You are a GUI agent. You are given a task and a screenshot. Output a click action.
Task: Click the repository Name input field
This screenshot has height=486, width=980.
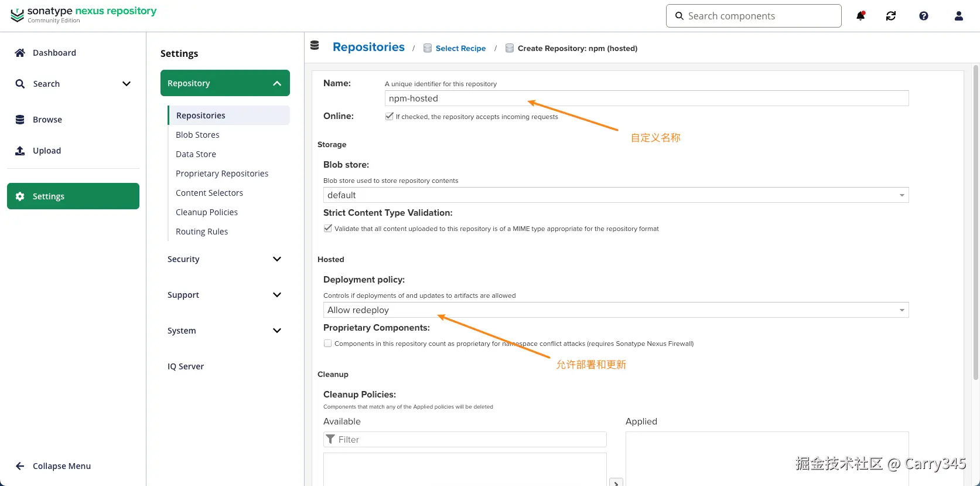646,98
